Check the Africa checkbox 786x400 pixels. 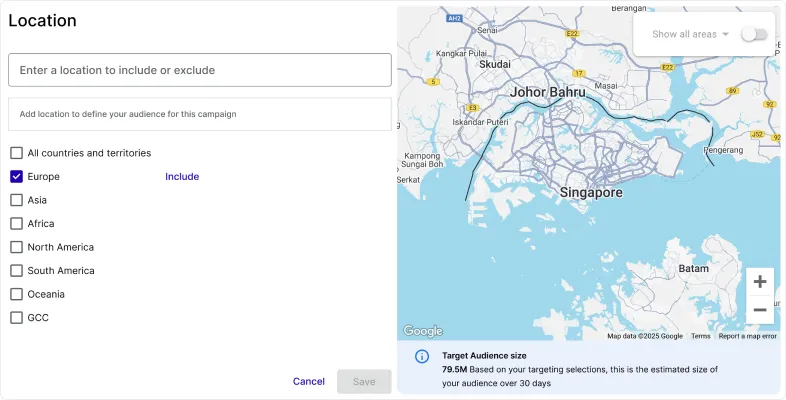[17, 224]
